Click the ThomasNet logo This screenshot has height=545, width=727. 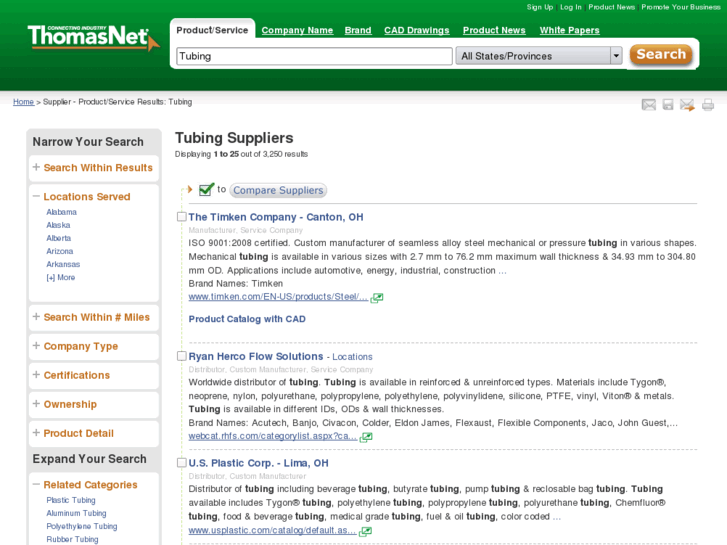point(94,37)
